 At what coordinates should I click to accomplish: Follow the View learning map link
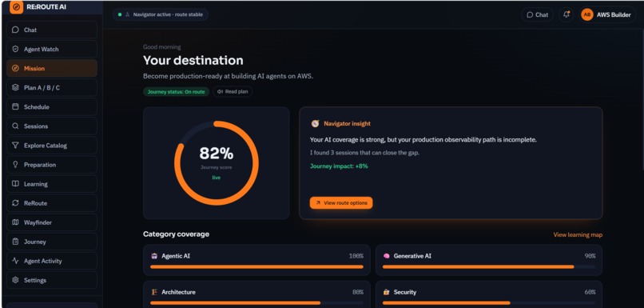coord(578,235)
